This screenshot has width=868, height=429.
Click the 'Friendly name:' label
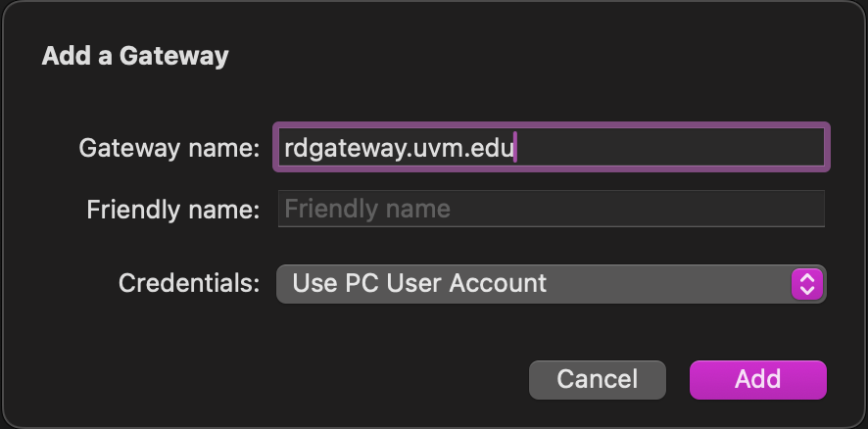(x=172, y=209)
